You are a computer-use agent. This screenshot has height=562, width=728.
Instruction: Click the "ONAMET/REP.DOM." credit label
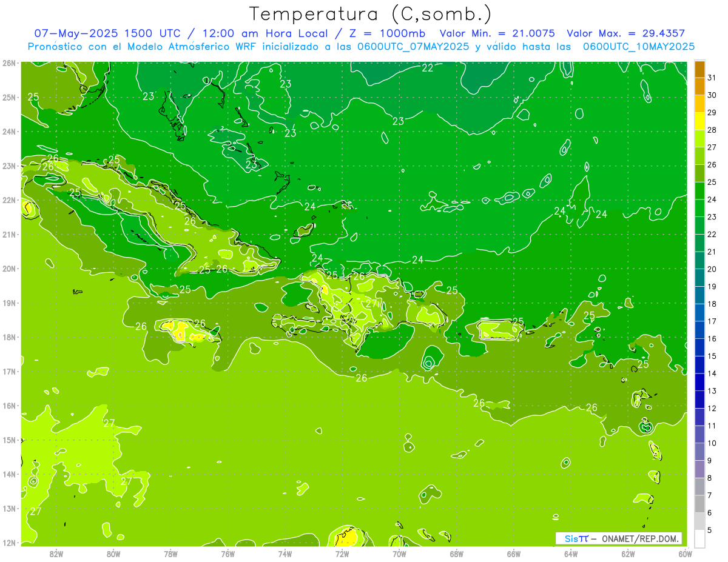641,538
